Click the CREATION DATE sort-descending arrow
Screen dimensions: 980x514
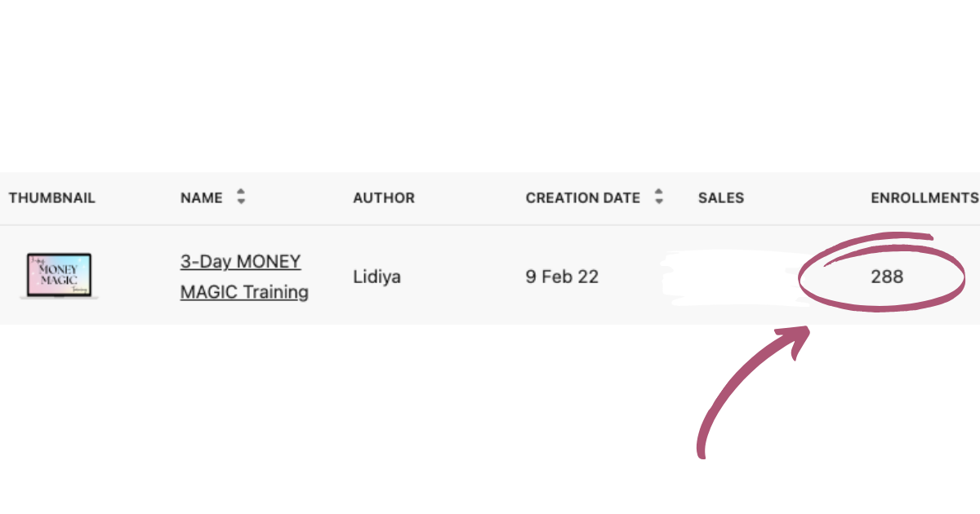coord(659,202)
